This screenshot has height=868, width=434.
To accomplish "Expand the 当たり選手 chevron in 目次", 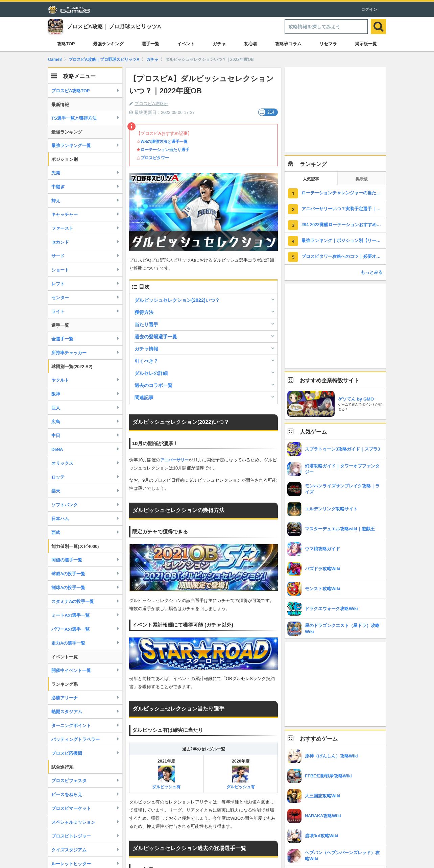I will [272, 324].
